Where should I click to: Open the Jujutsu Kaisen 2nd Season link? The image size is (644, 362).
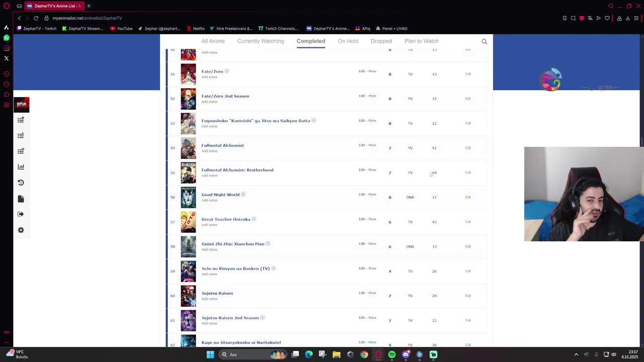230,318
